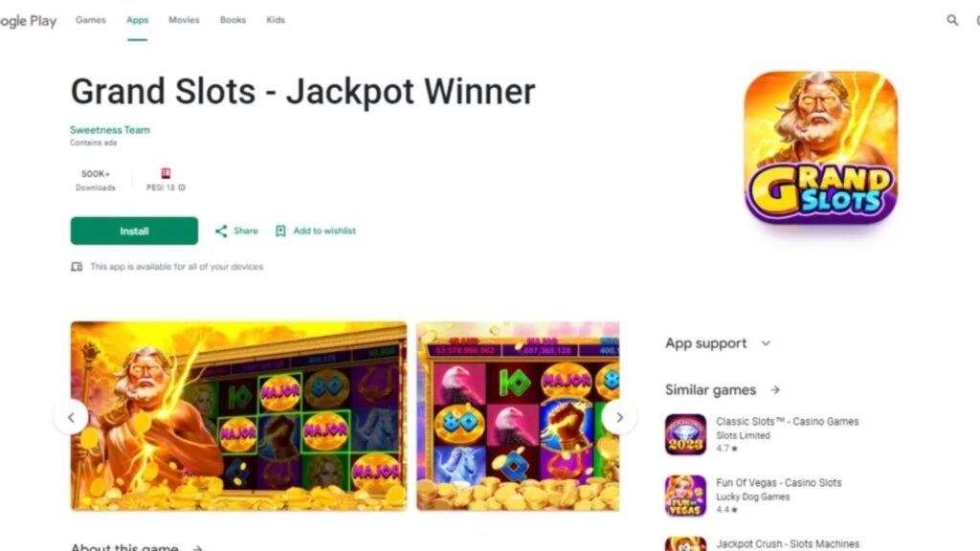Viewport: 980px width, 551px height.
Task: Open the Books tab
Action: click(233, 20)
